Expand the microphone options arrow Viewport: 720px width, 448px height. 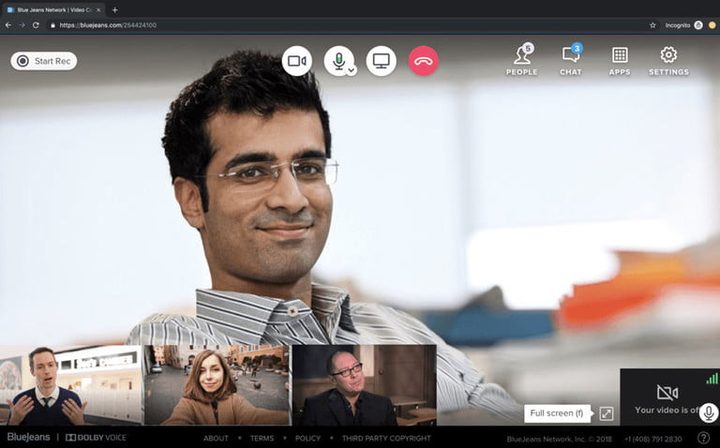351,70
